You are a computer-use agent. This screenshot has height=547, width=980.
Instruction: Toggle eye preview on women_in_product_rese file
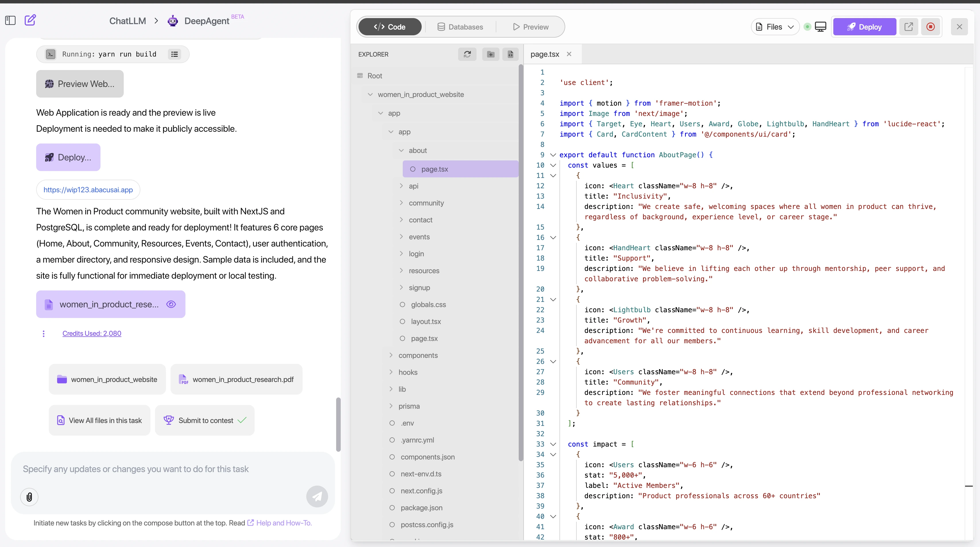click(x=171, y=304)
